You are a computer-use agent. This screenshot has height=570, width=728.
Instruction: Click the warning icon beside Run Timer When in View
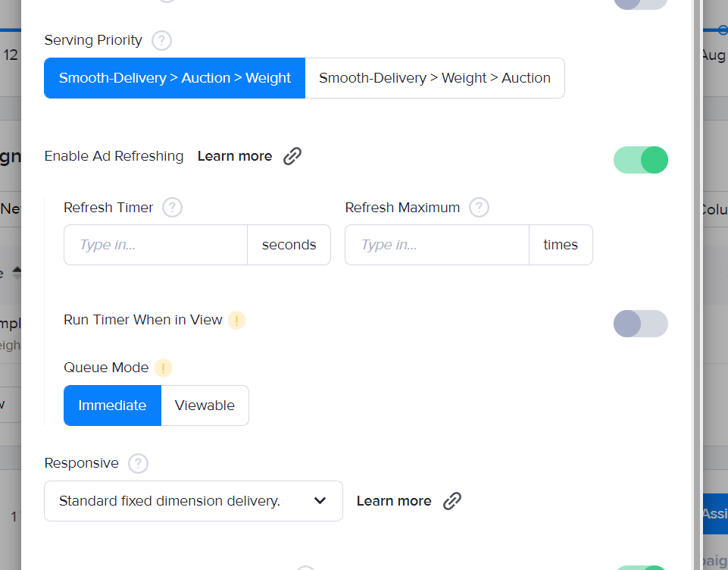236,320
